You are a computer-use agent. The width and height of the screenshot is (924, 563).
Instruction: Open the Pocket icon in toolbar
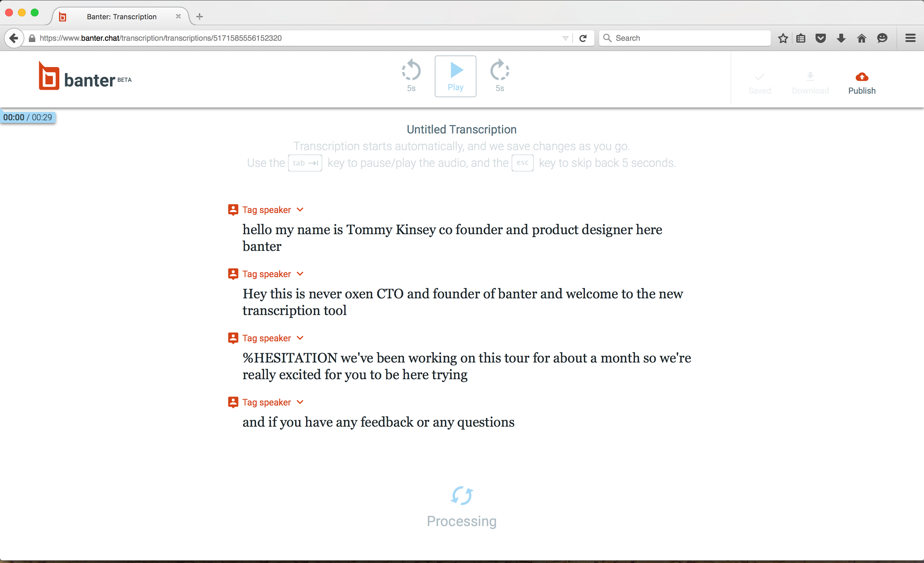pos(820,38)
